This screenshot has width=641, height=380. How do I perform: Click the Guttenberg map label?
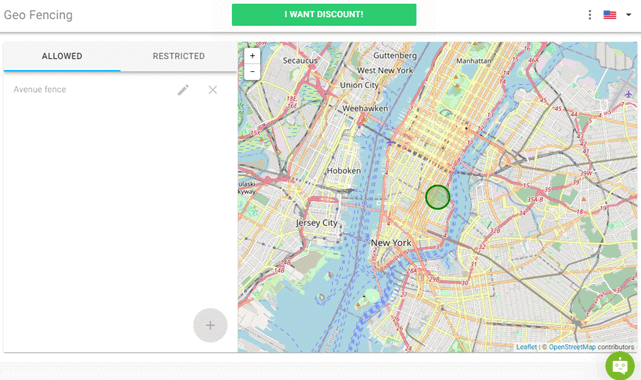tap(395, 56)
